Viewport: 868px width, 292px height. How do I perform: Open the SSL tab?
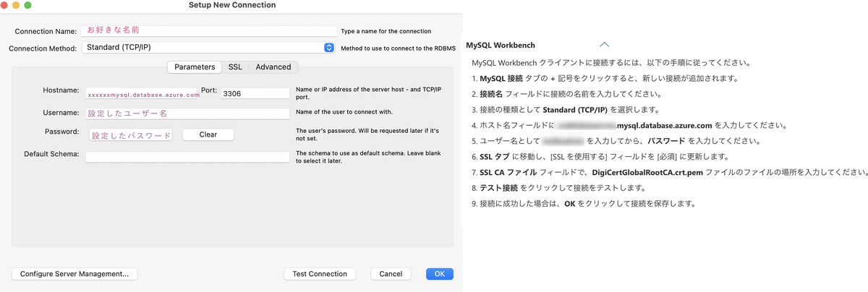point(235,67)
